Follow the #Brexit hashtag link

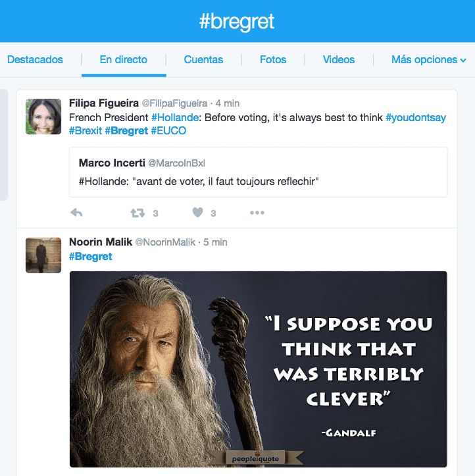[x=86, y=131]
